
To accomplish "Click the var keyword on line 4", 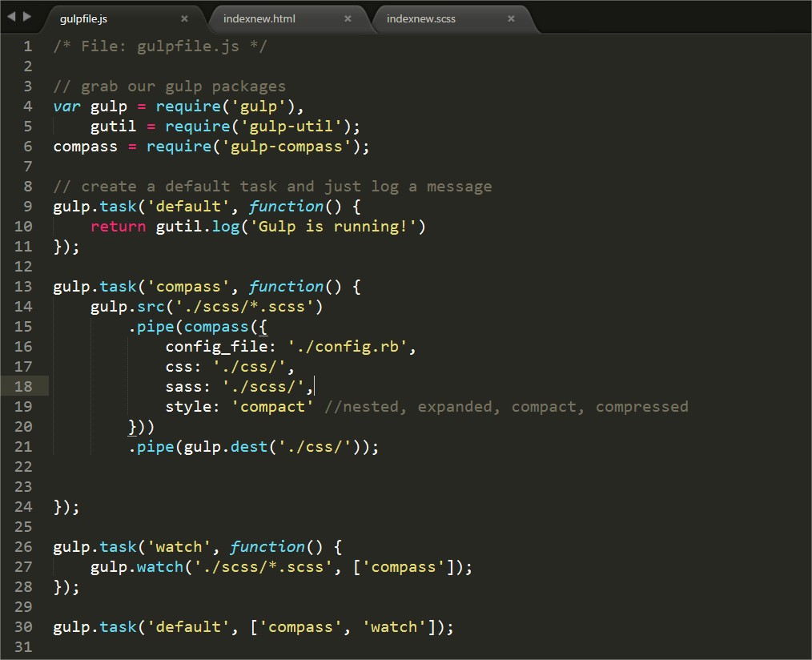I will pos(67,107).
